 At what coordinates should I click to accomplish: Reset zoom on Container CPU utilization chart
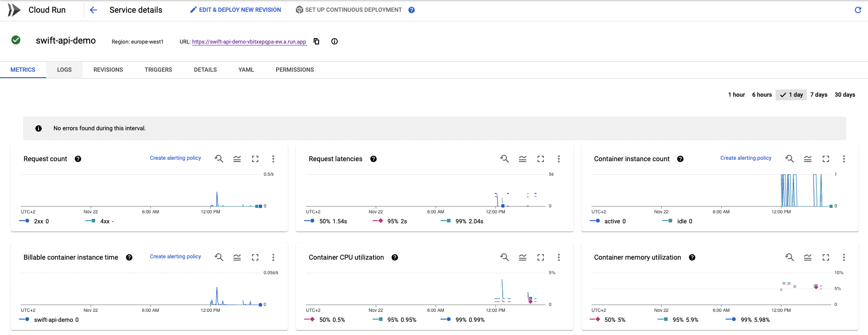click(x=504, y=257)
